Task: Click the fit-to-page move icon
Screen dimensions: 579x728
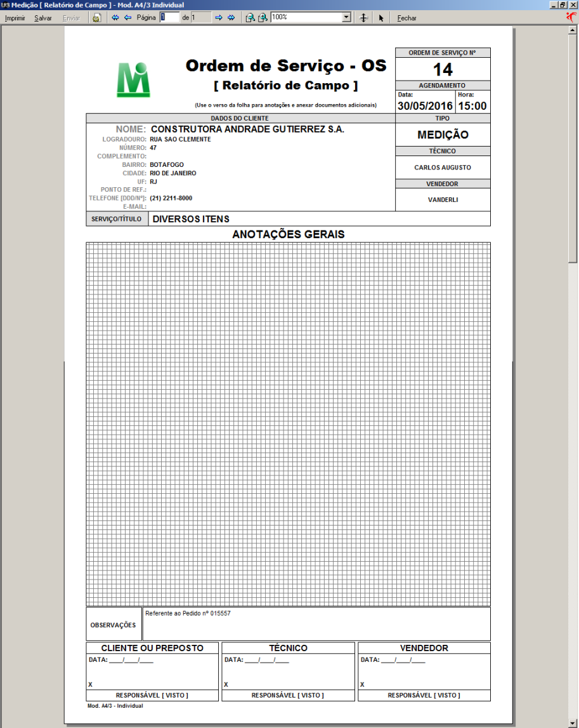Action: (363, 18)
